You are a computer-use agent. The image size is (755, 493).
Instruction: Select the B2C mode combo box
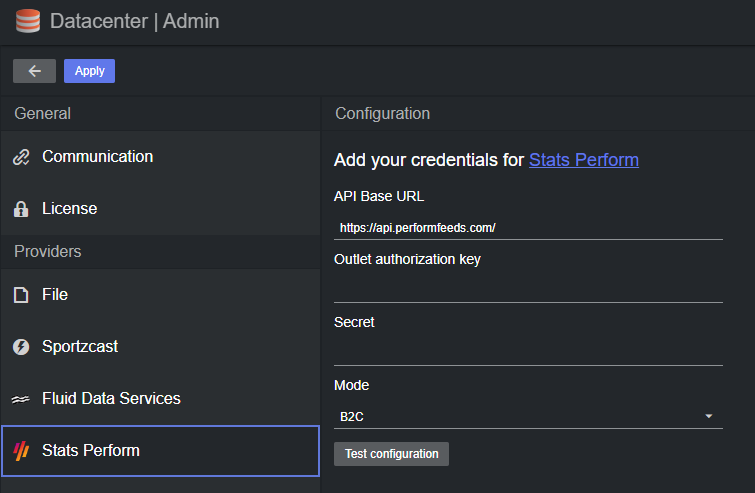(528, 416)
